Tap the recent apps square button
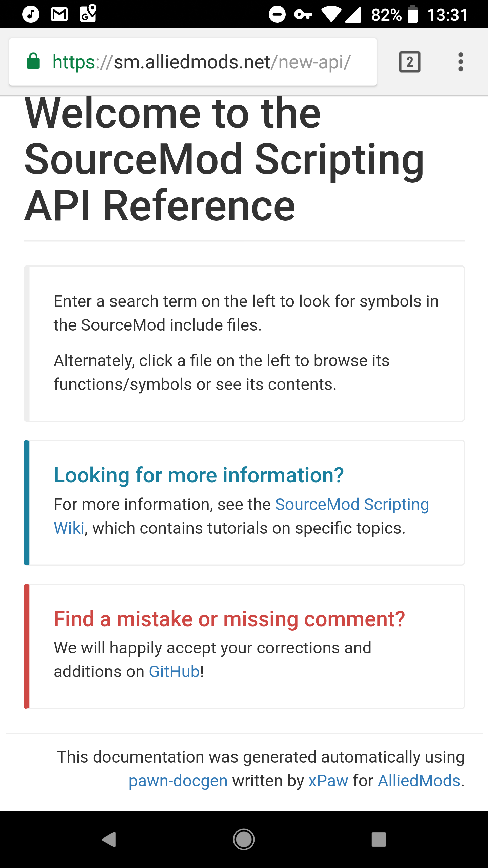 [x=379, y=840]
